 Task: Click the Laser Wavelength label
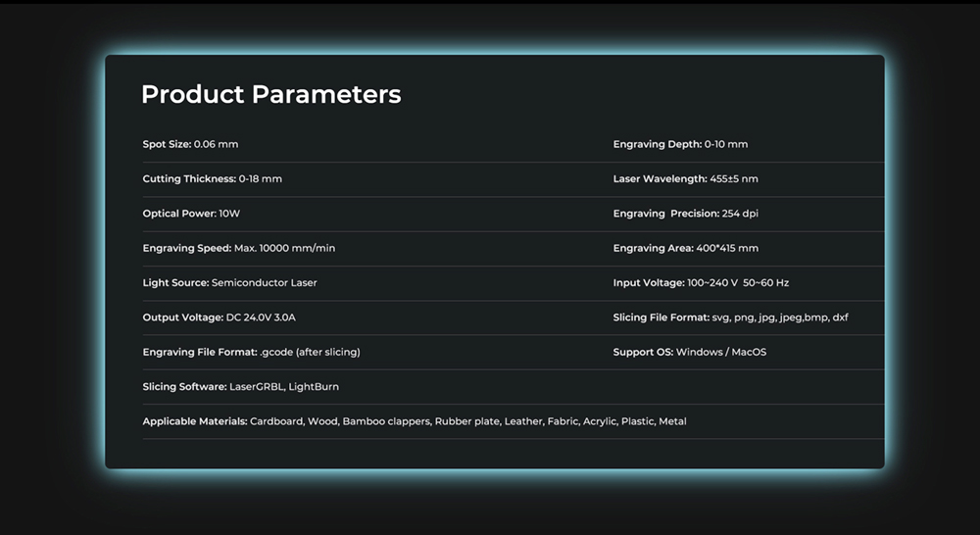coord(660,179)
